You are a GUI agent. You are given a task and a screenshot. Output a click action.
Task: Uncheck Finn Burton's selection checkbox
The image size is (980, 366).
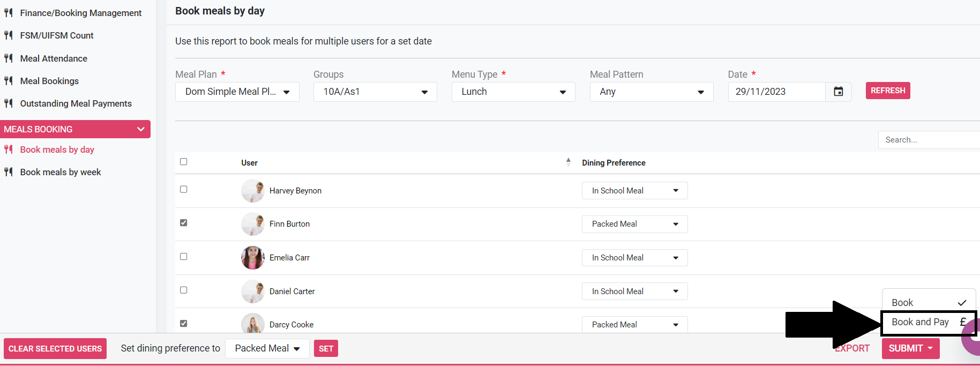[x=184, y=223]
